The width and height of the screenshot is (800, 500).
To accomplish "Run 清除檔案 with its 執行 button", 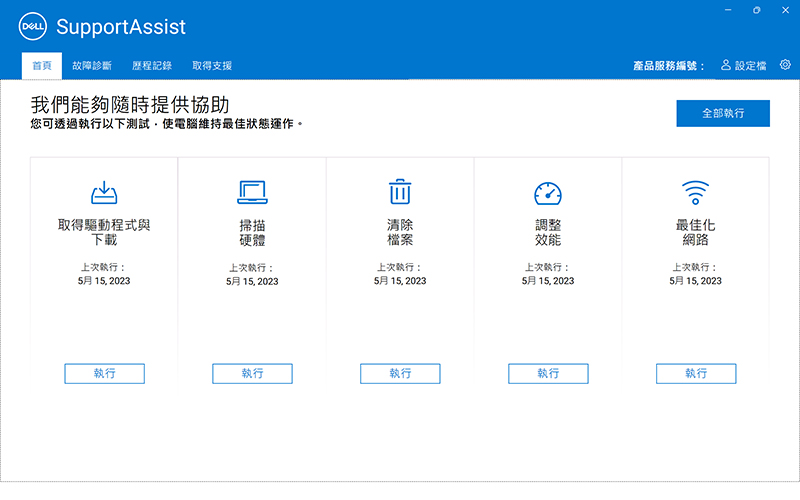I will click(x=400, y=373).
